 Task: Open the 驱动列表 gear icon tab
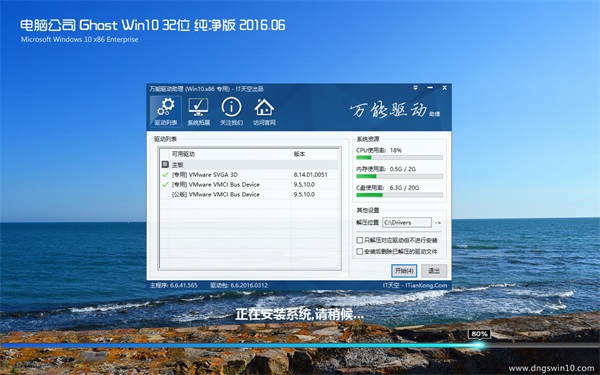click(166, 111)
